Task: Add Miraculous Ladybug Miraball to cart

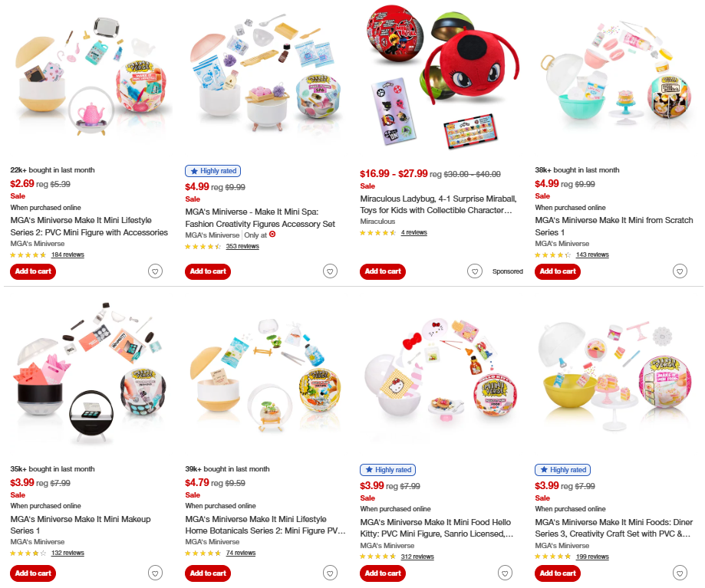Action: tap(383, 271)
